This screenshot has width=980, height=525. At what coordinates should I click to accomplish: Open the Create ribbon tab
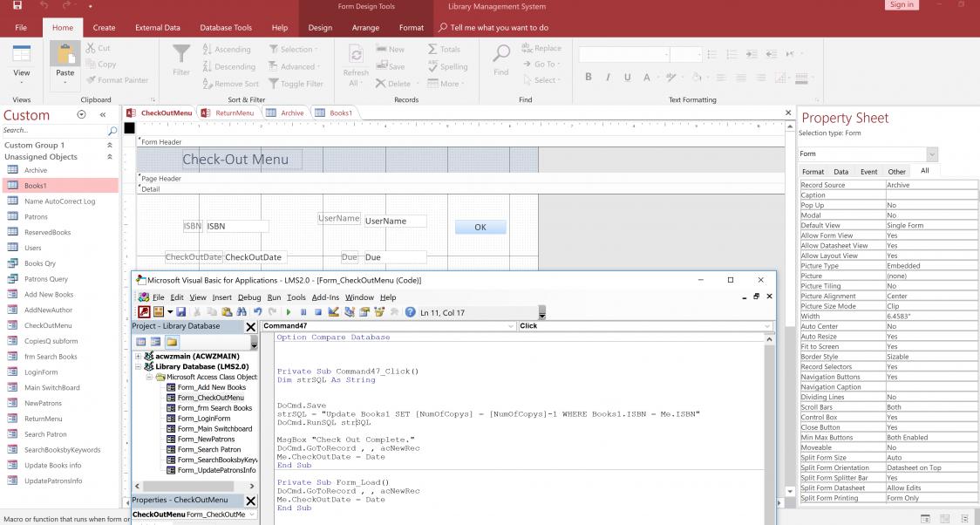(x=104, y=28)
